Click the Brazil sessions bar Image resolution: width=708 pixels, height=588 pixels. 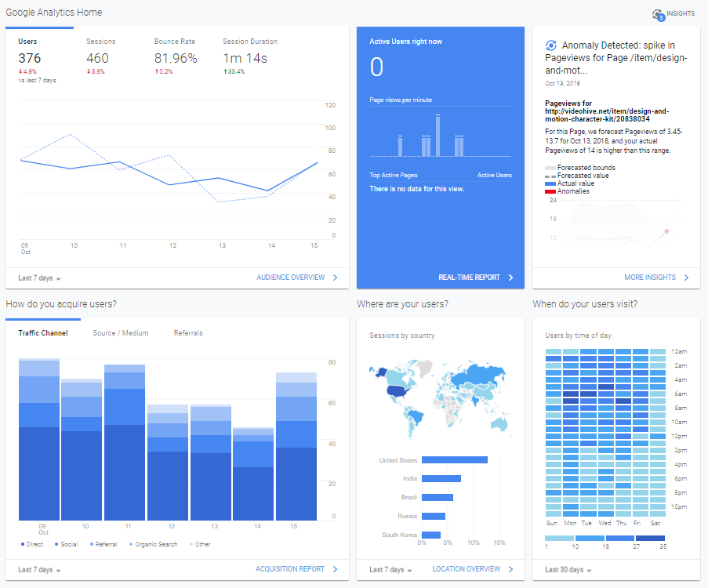tap(437, 498)
